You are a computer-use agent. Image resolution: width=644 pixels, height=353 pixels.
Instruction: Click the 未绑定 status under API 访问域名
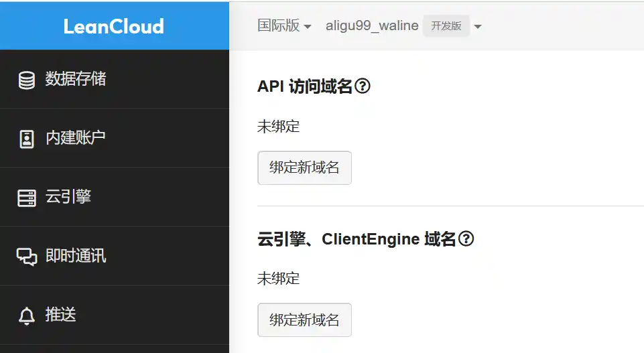click(278, 126)
